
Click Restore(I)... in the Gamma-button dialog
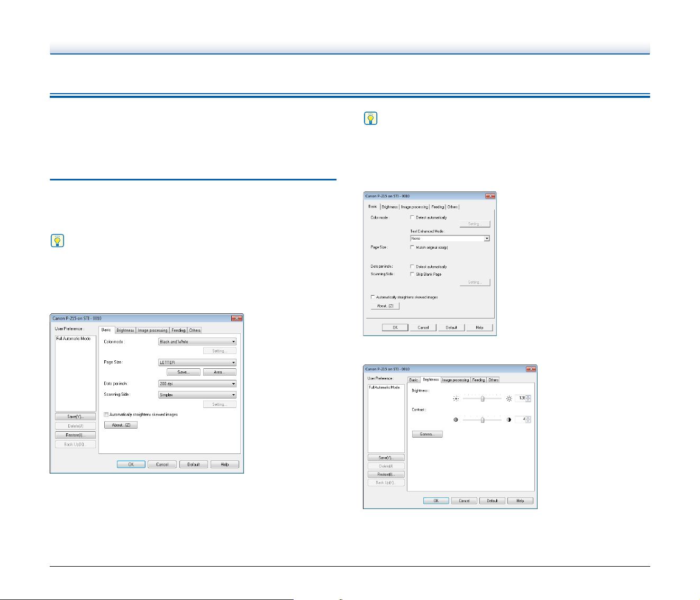click(386, 474)
